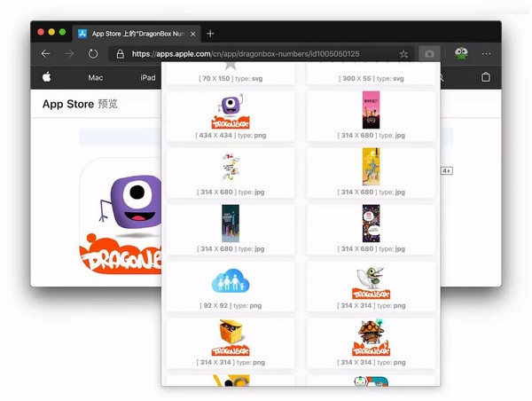
Task: Click the App Store heading link
Action: (x=68, y=104)
